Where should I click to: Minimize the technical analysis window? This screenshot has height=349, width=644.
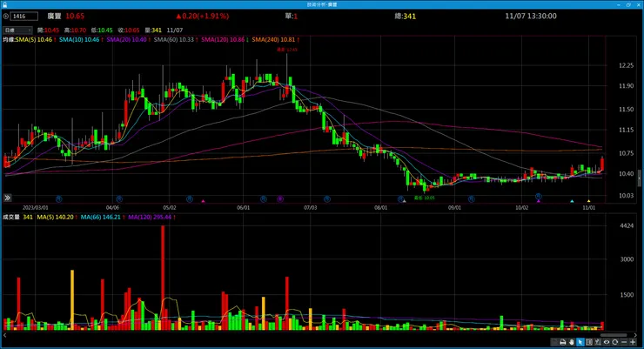pyautogui.click(x=619, y=4)
